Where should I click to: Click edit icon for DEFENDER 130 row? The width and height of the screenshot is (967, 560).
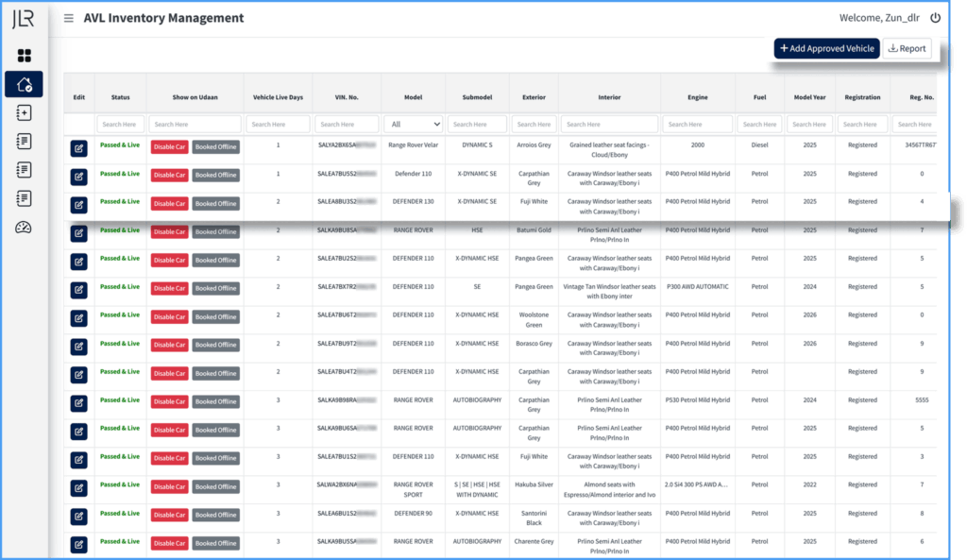tap(78, 204)
